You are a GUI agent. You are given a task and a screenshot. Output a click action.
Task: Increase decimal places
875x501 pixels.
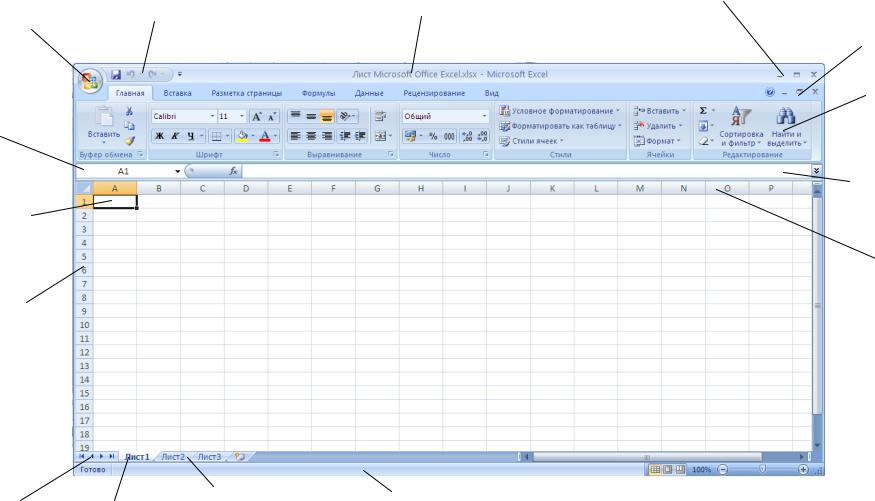[467, 136]
